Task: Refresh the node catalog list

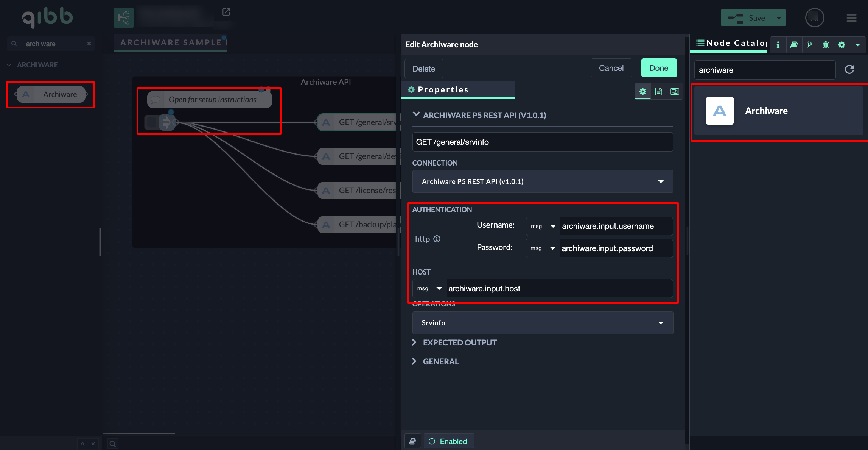Action: pyautogui.click(x=849, y=69)
